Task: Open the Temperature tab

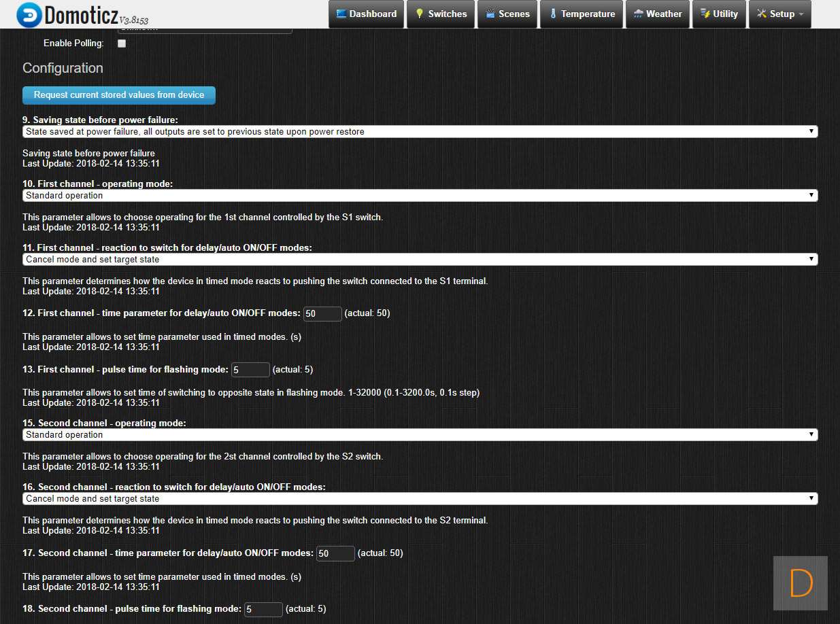Action: point(582,14)
